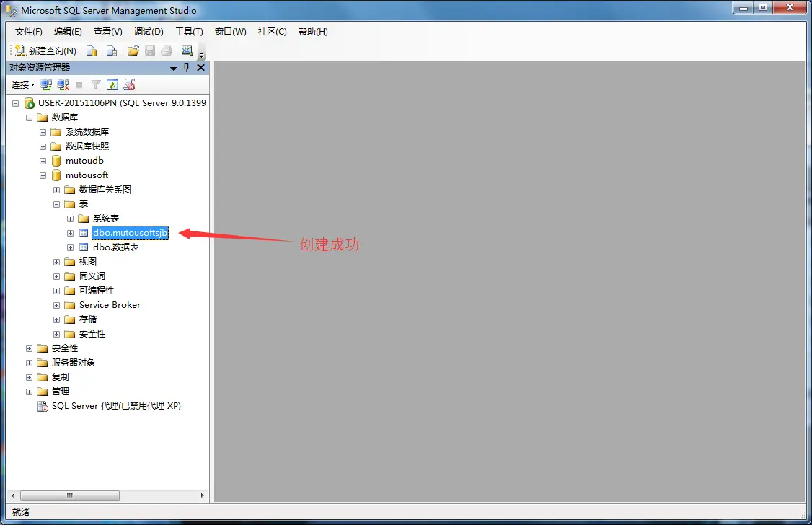Screen dimensions: 812x525
Task: Open the 文件(F) menu
Action: coord(28,32)
